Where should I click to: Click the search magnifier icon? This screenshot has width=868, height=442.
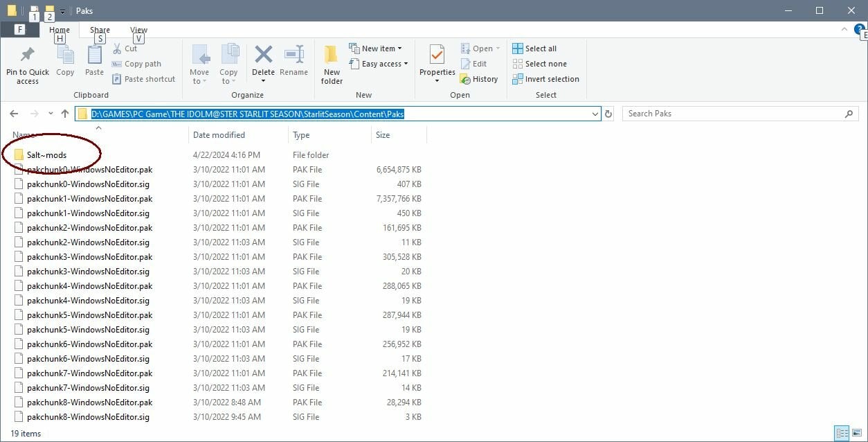pyautogui.click(x=849, y=114)
